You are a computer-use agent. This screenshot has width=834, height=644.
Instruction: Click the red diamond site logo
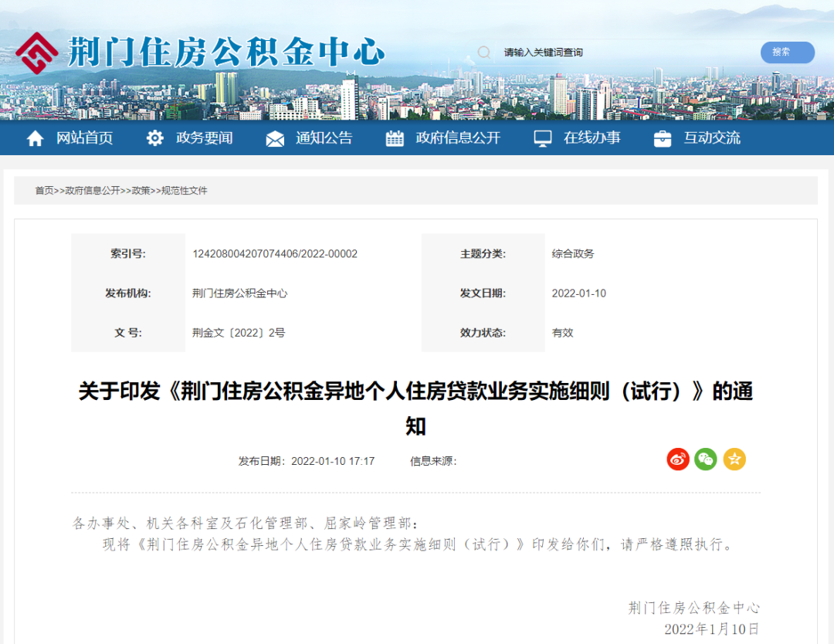click(x=37, y=53)
